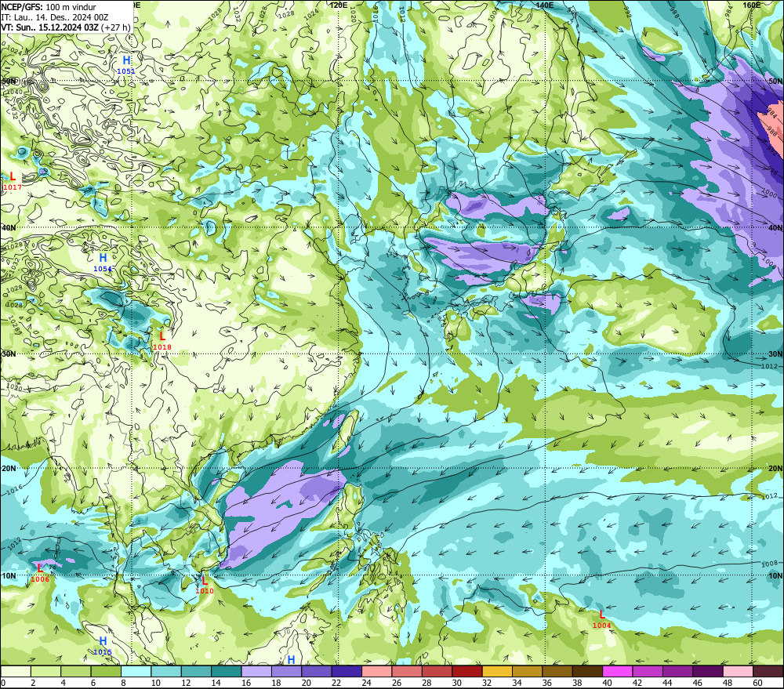784x689 pixels.
Task: Click the '(+27 h)' forecast offset text
Action: (x=115, y=27)
